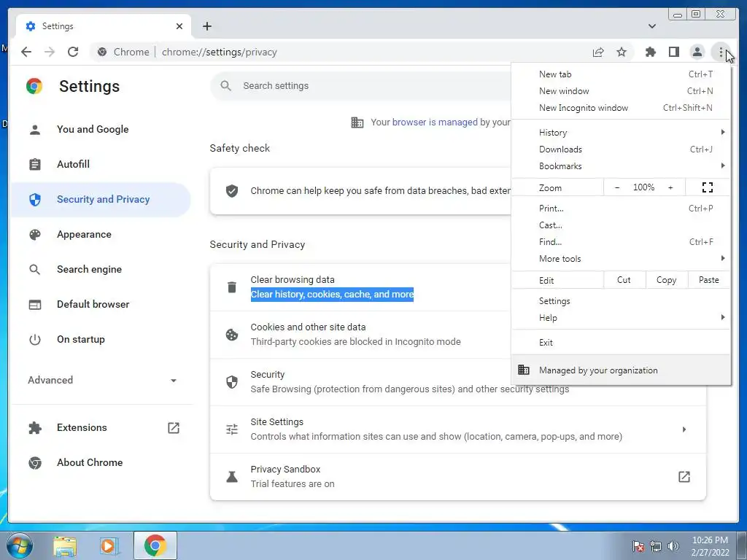Image resolution: width=747 pixels, height=560 pixels.
Task: Open the Windows Start button
Action: pyautogui.click(x=20, y=545)
